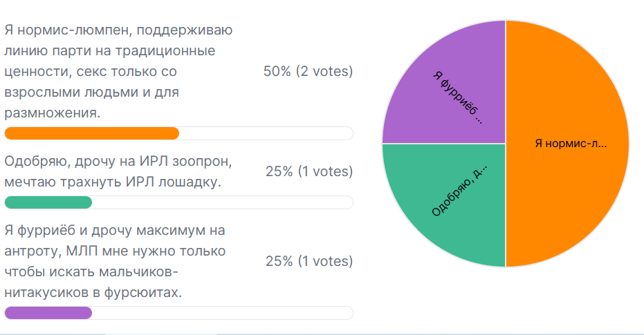The height and width of the screenshot is (335, 644).
Task: Click the green progress bar
Action: [x=48, y=202]
